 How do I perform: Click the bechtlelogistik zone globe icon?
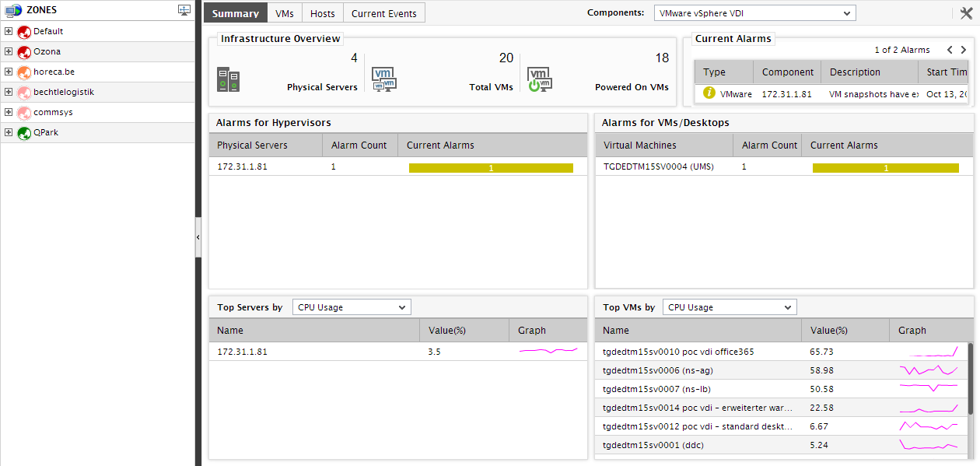coord(23,93)
